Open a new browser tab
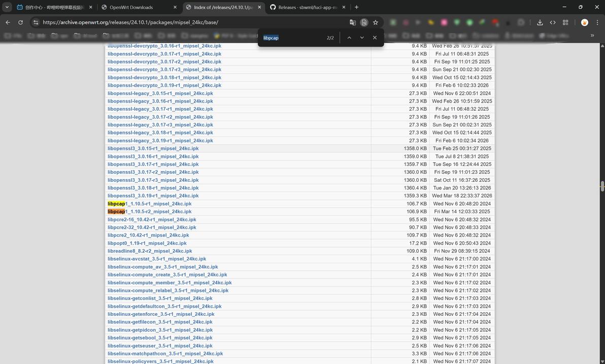The width and height of the screenshot is (605, 364). pyautogui.click(x=356, y=7)
